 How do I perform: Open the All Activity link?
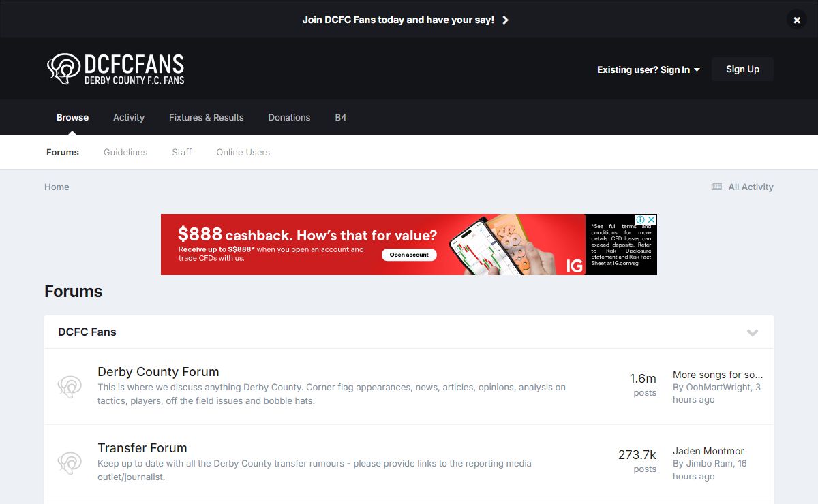(x=751, y=187)
